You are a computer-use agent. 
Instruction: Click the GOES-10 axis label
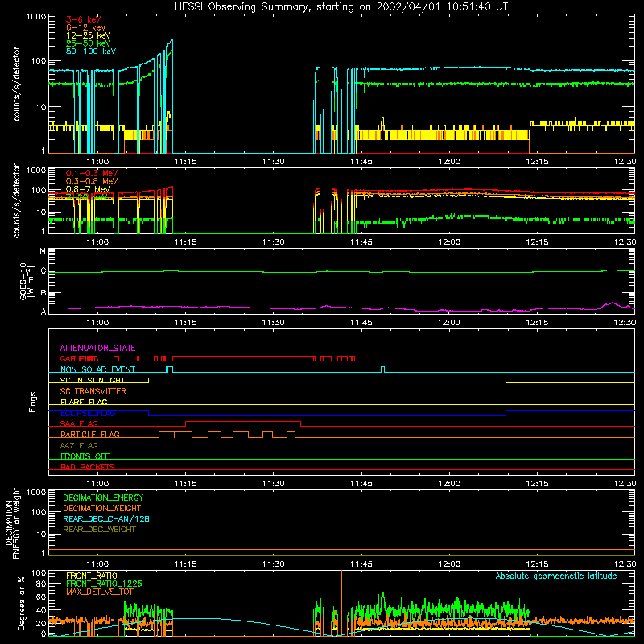tap(26, 281)
